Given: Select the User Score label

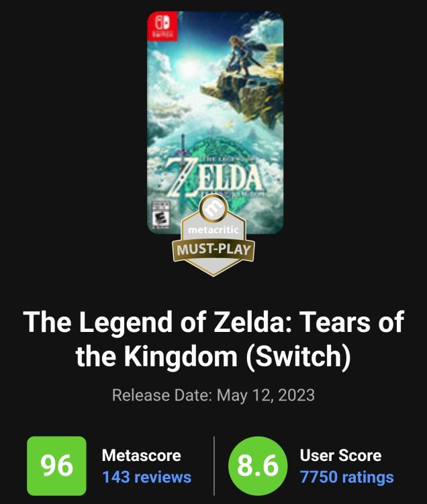Looking at the screenshot, I should click(x=340, y=455).
